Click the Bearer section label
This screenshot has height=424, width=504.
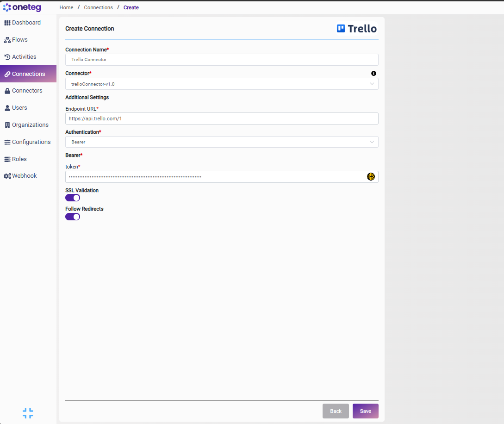[x=74, y=155]
